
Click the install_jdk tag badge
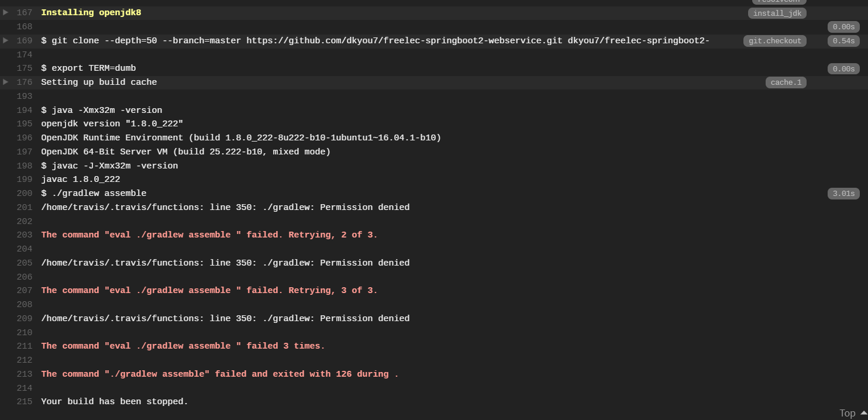tap(777, 13)
